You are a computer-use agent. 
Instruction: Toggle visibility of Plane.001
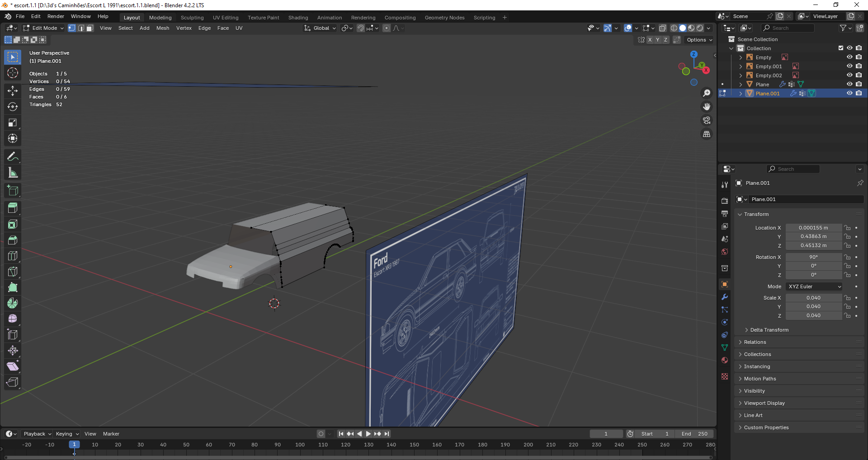click(x=849, y=94)
